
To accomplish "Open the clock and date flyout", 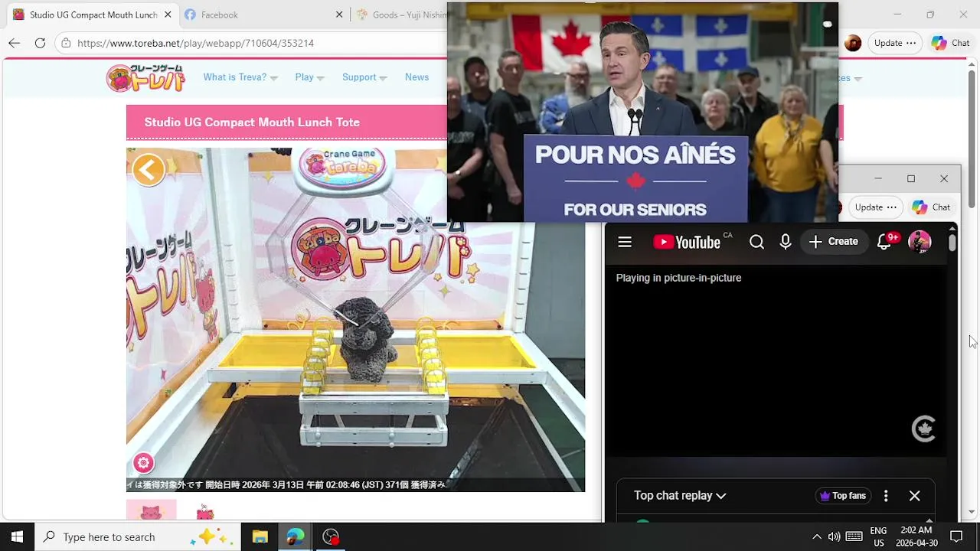I will 916,536.
